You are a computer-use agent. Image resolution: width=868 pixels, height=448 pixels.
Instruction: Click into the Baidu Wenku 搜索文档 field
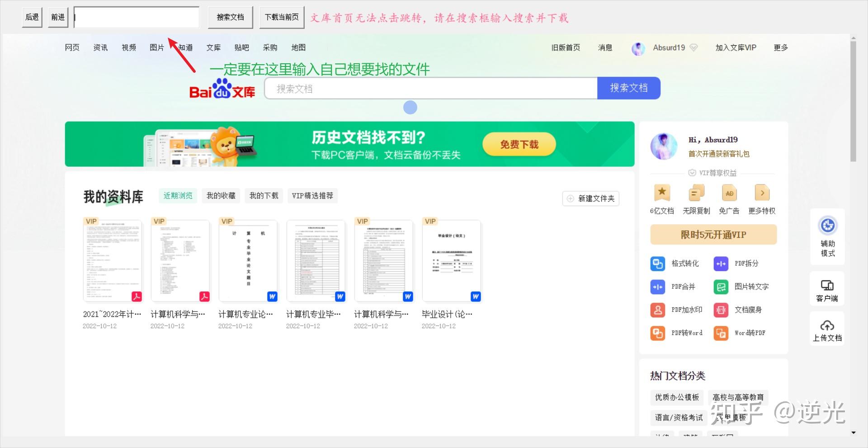[431, 88]
